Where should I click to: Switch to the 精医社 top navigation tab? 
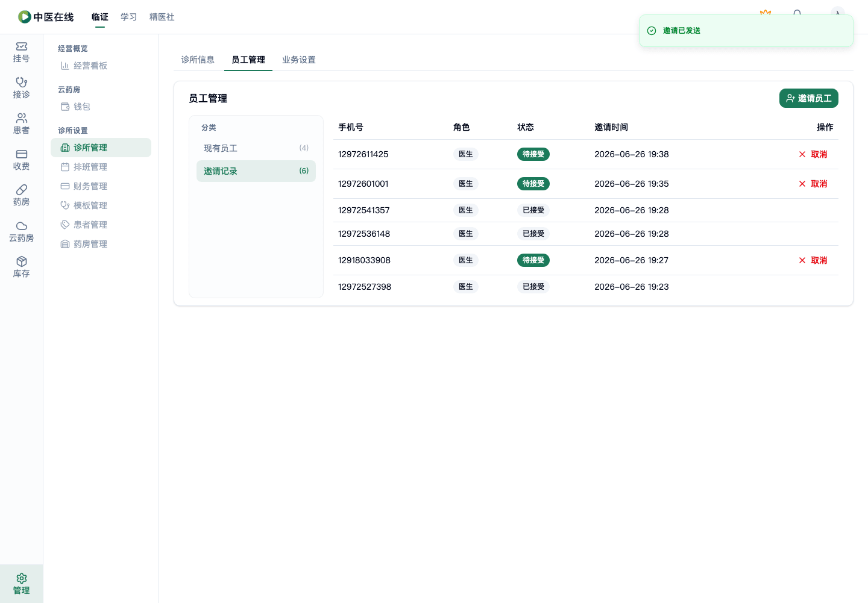(162, 17)
